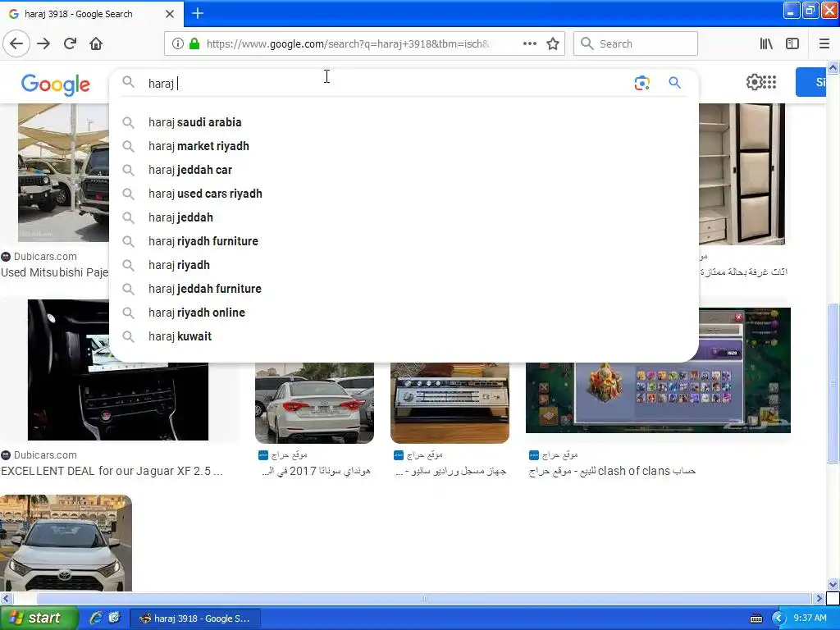
Task: Open on-screen keyboard tray icon
Action: (x=756, y=619)
